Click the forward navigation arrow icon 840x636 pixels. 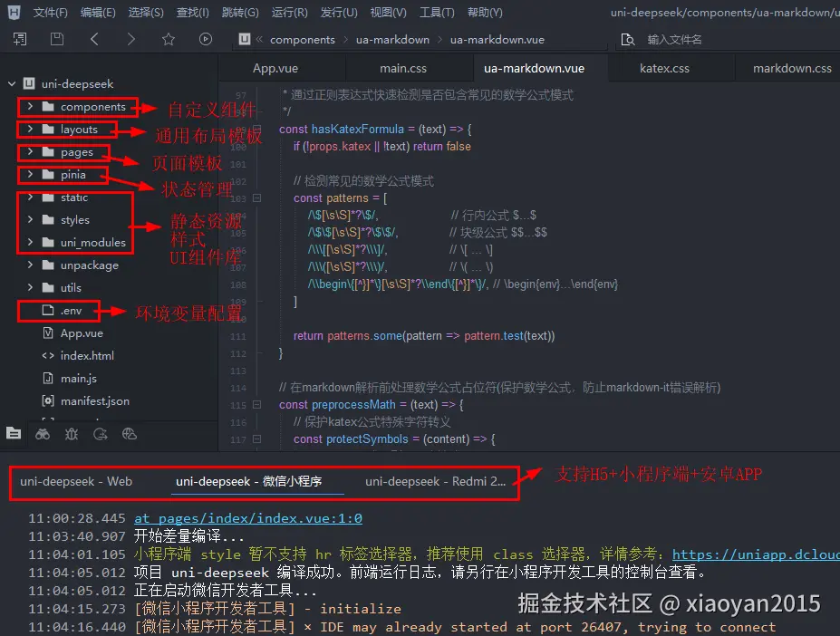(130, 40)
